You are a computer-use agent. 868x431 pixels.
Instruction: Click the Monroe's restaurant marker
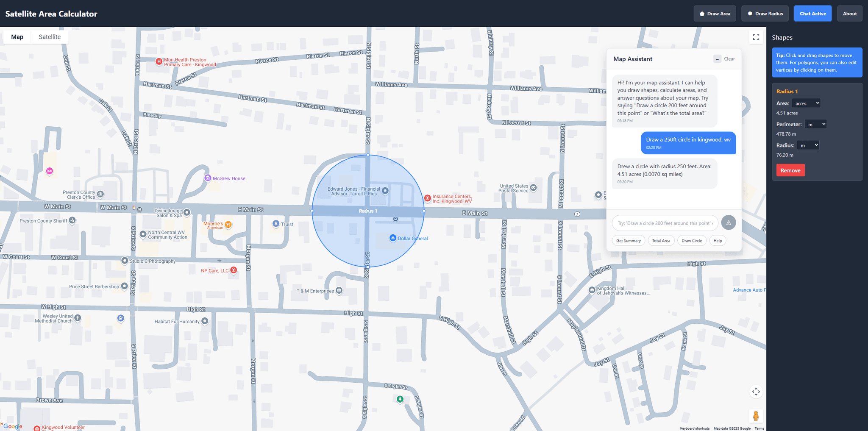(x=228, y=225)
